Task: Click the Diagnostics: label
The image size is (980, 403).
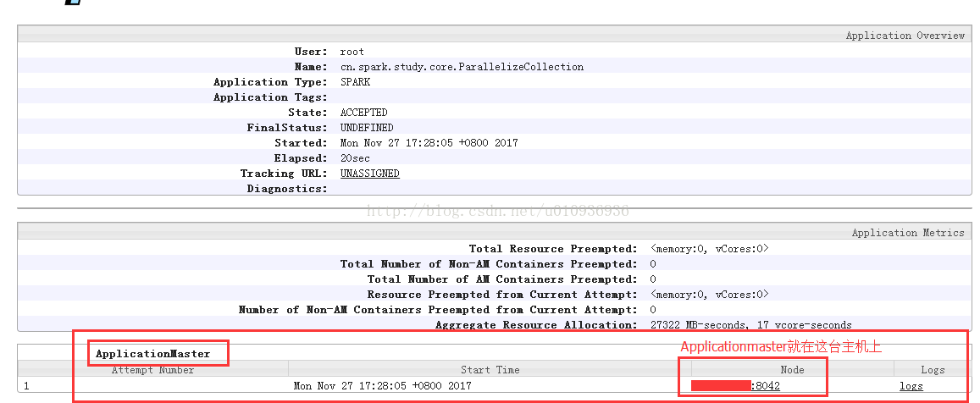Action: pos(287,189)
